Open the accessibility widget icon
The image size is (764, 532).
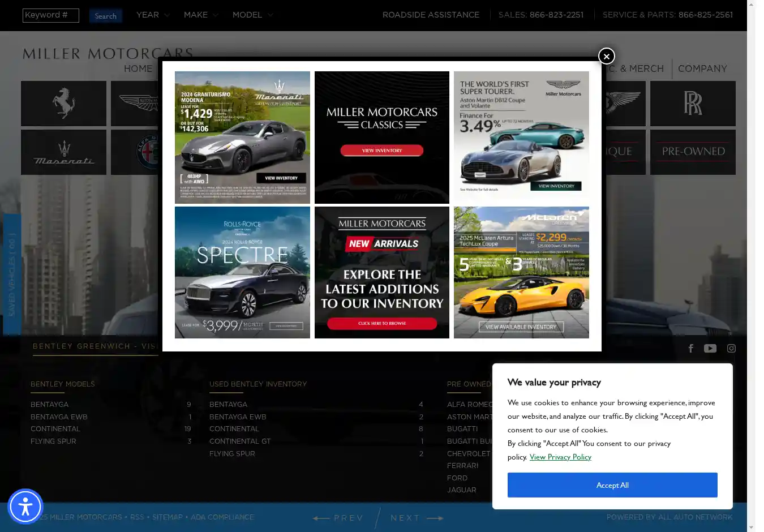25,507
